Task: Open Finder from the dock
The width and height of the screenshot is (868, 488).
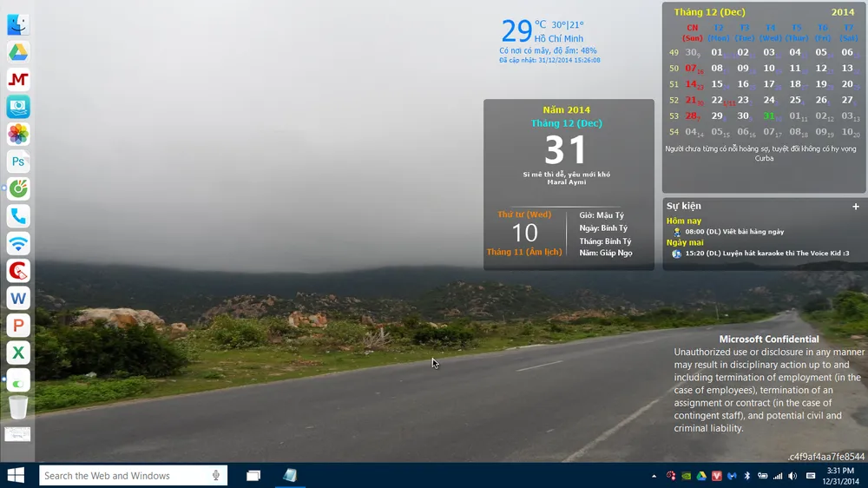Action: pyautogui.click(x=18, y=24)
